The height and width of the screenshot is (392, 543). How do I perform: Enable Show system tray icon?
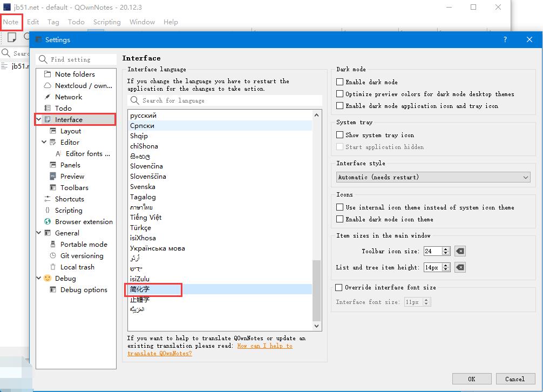[x=340, y=135]
